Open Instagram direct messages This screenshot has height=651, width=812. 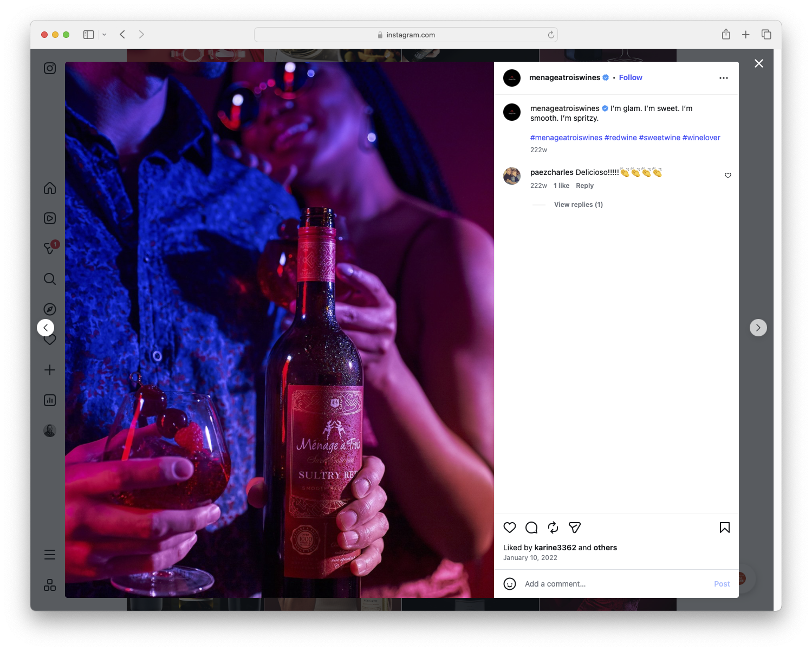point(49,248)
